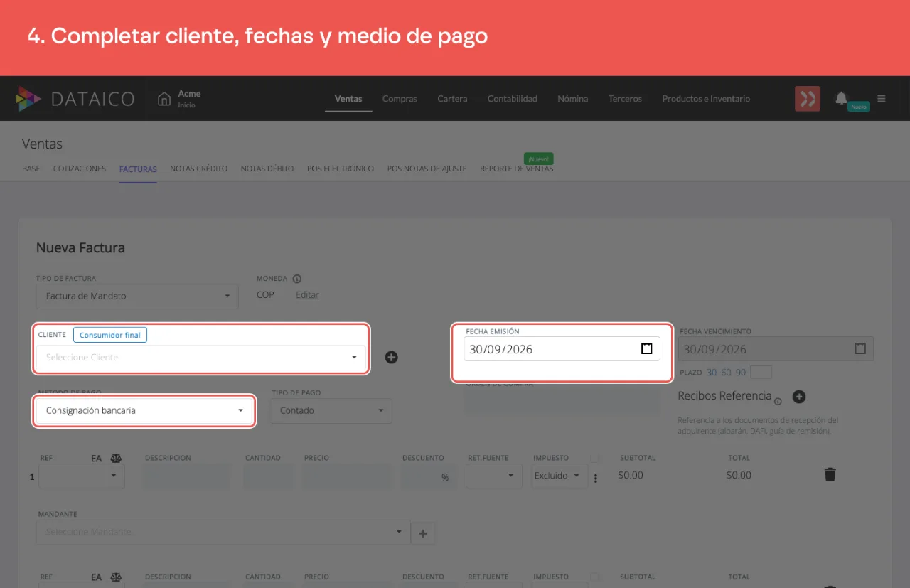Click the Dataico logo
Viewport: 910px width, 588px height.
pyautogui.click(x=75, y=99)
